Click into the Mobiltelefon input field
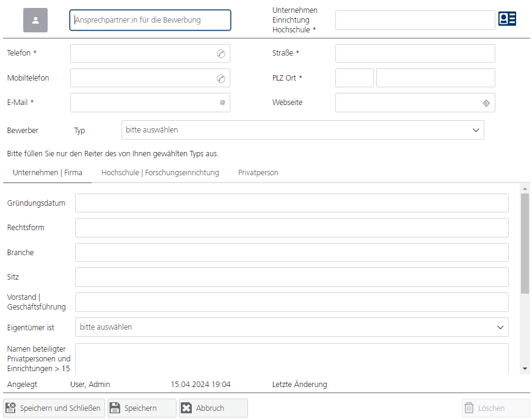 150,78
